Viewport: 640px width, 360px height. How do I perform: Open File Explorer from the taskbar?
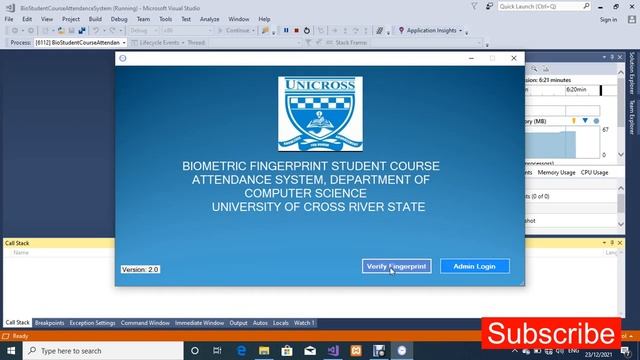264,351
